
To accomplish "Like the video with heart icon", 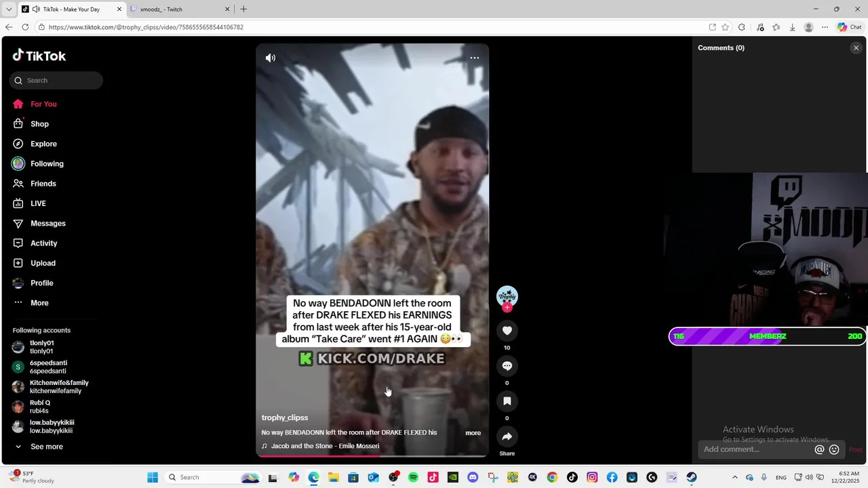I will coord(507,330).
